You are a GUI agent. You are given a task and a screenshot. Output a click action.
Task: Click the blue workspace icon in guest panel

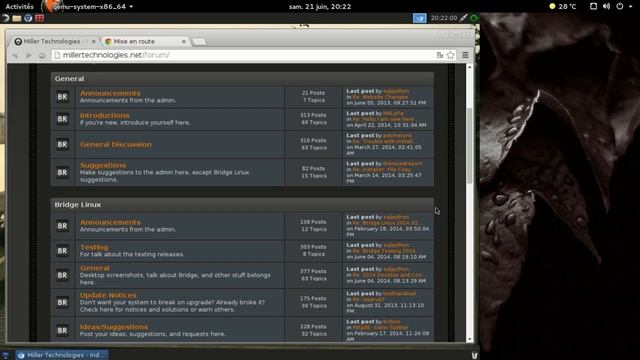click(x=420, y=18)
